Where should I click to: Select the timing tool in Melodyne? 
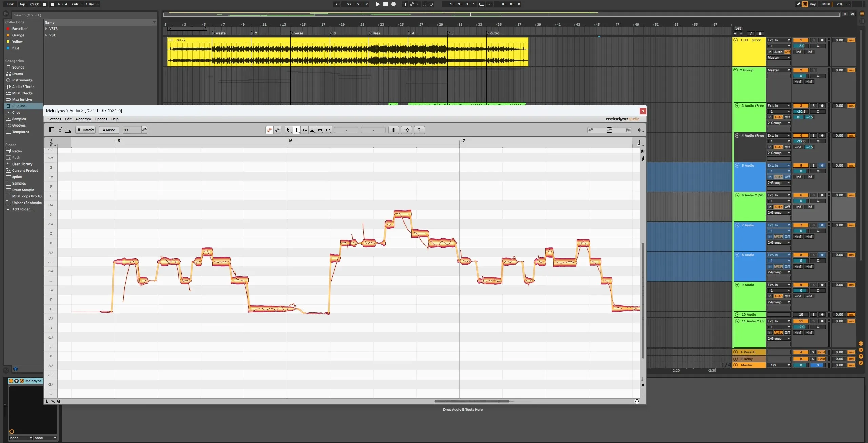(320, 130)
